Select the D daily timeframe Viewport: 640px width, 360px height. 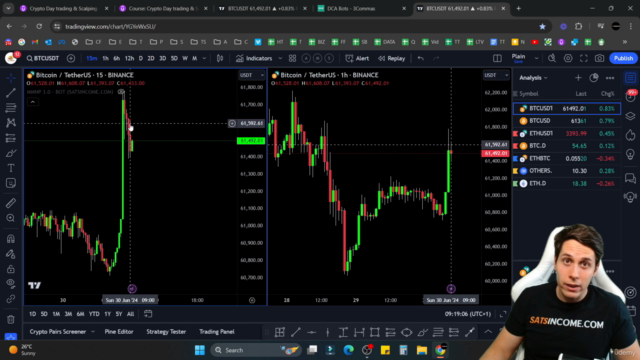click(141, 58)
